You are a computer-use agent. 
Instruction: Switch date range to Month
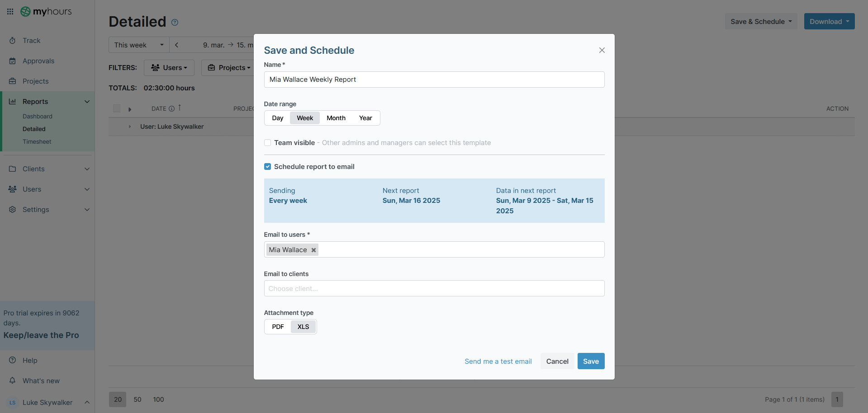tap(336, 117)
